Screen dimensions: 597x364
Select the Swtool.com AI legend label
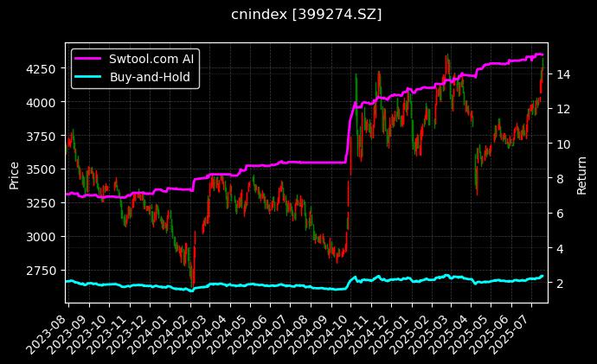(151, 59)
